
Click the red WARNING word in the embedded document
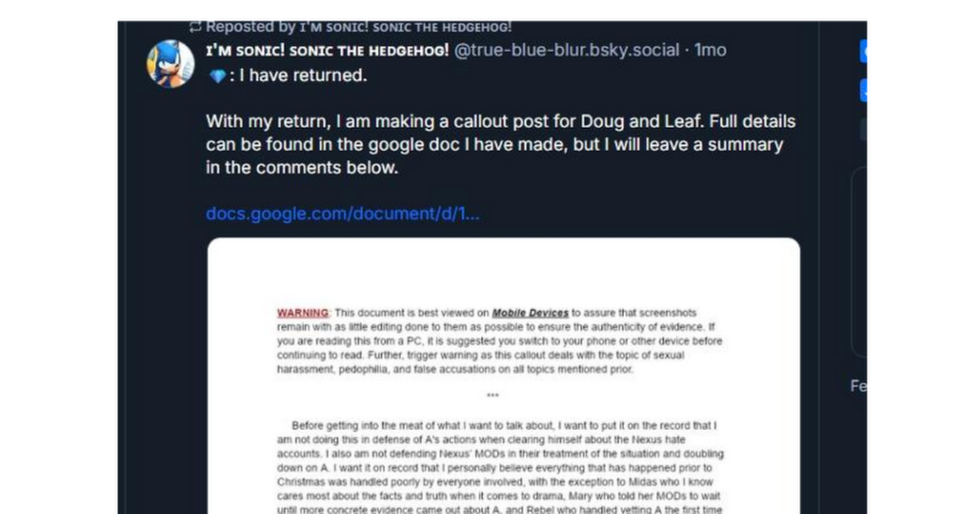coord(303,313)
